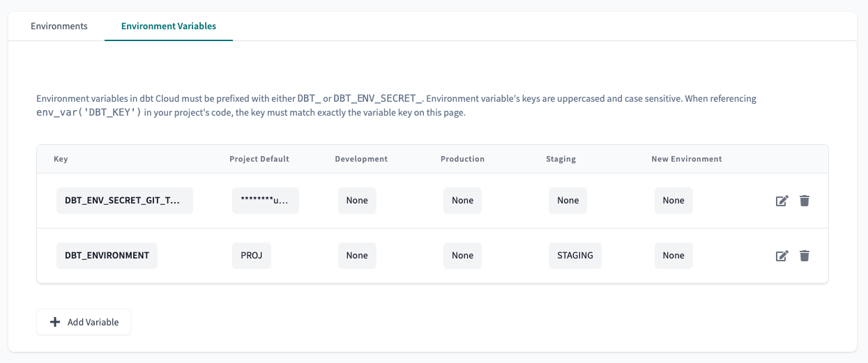Click the masked Project Default secret value
This screenshot has height=363, width=868.
[265, 201]
